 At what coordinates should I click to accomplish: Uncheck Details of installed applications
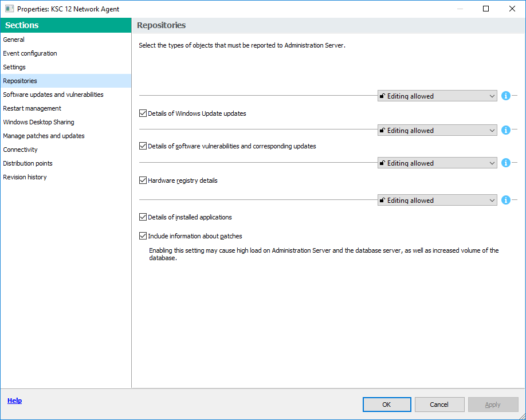click(143, 217)
